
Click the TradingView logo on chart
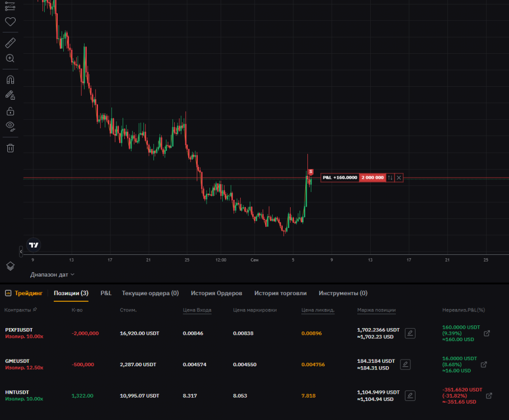coord(34,245)
